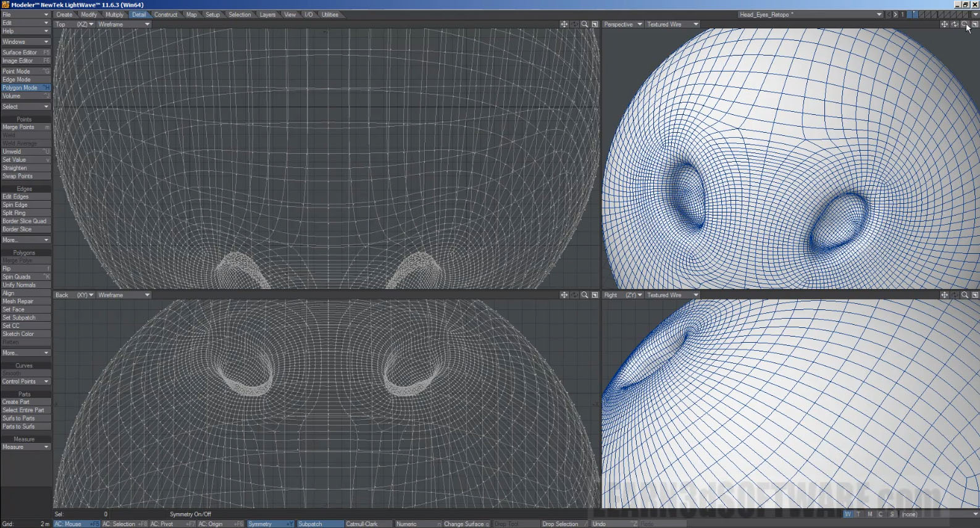Open the current object Head_Eyes_Retopo dropdown
980x528 pixels.
[810, 15]
